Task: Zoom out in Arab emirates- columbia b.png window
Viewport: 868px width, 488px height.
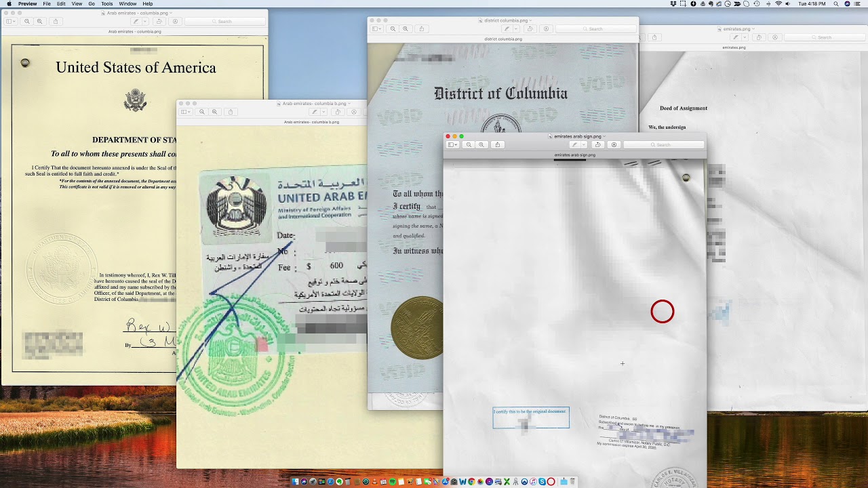Action: [201, 112]
